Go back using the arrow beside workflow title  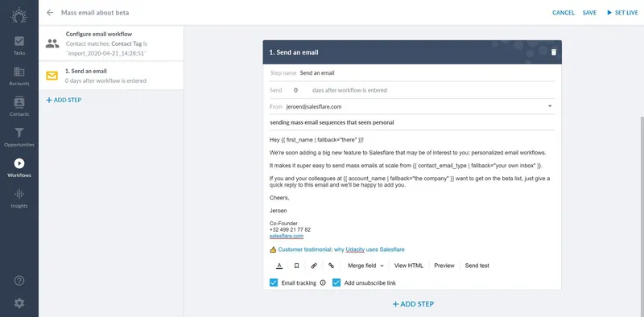(50, 13)
